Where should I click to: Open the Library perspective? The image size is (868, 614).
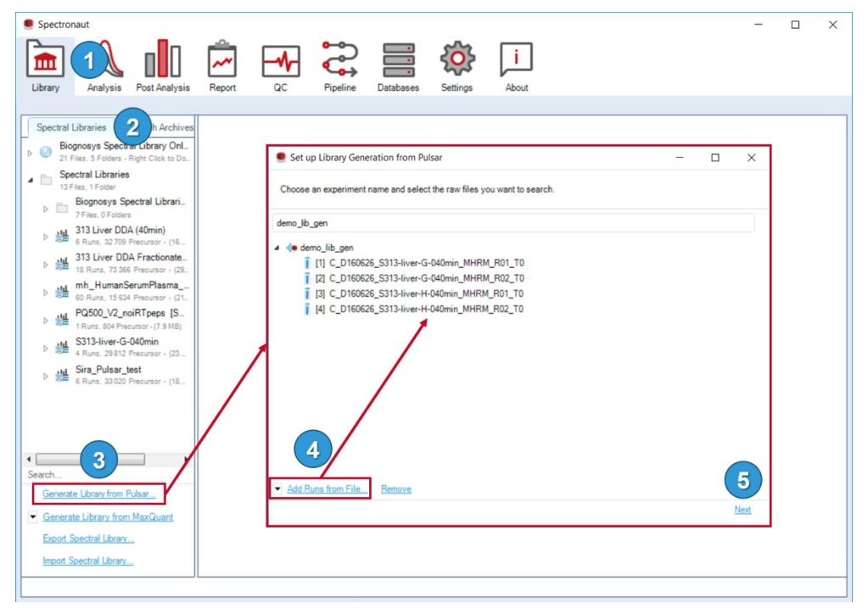click(x=45, y=66)
